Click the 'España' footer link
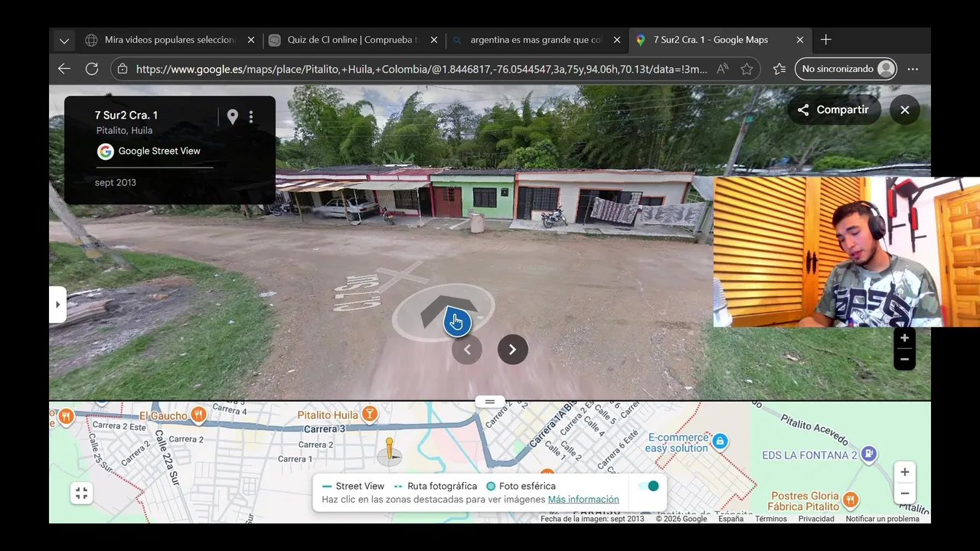 point(730,519)
